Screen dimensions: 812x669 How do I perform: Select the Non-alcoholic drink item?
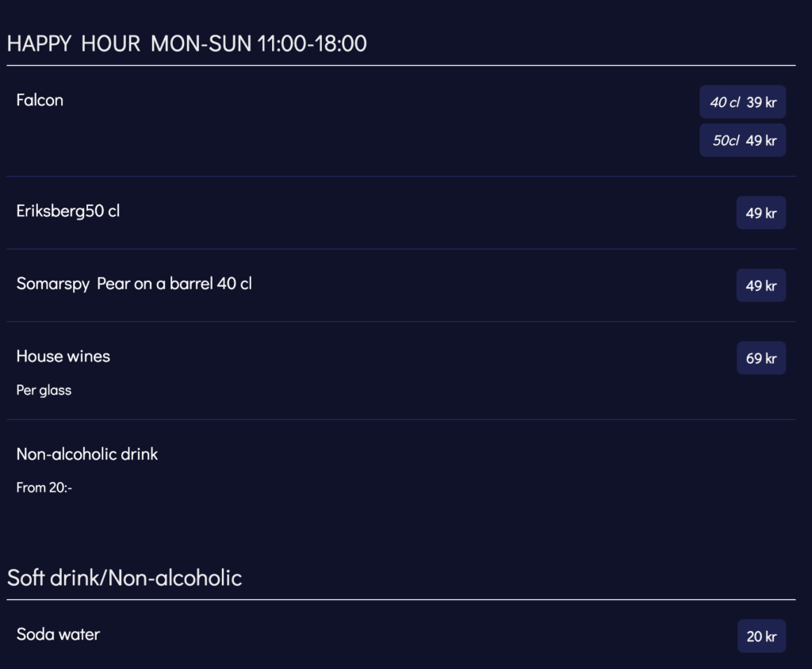point(87,454)
